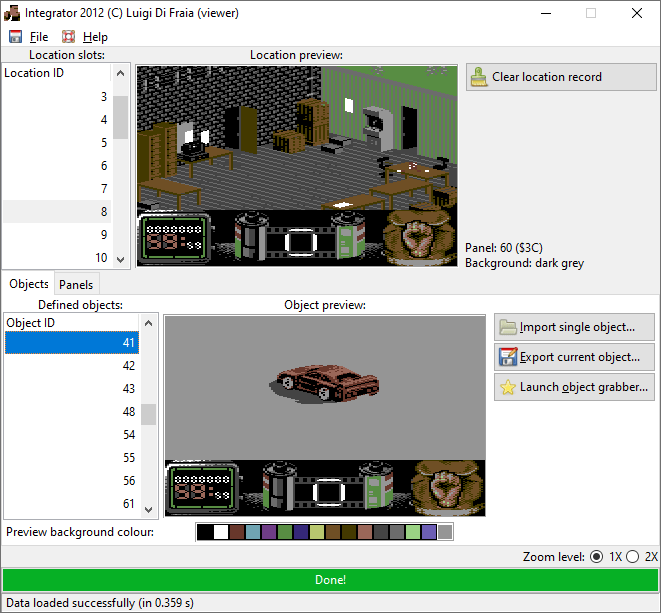Image resolution: width=661 pixels, height=613 pixels.
Task: Click the Export current object icon
Action: (x=508, y=357)
